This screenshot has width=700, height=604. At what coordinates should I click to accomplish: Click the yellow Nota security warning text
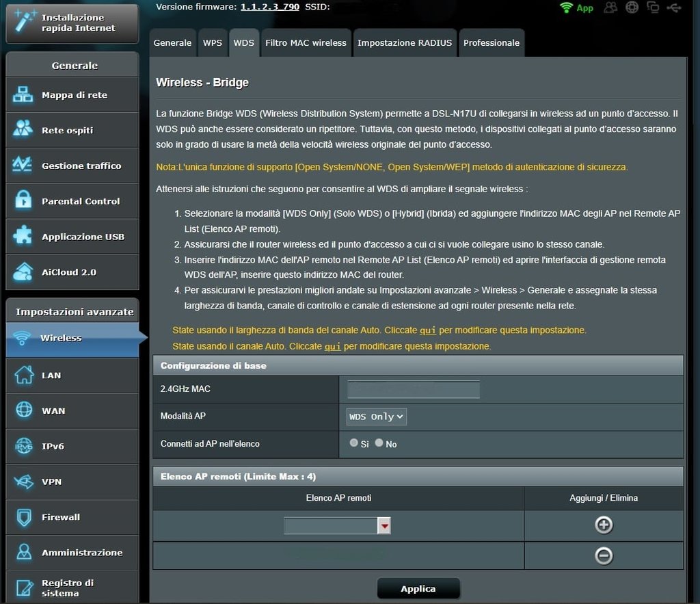coord(392,167)
